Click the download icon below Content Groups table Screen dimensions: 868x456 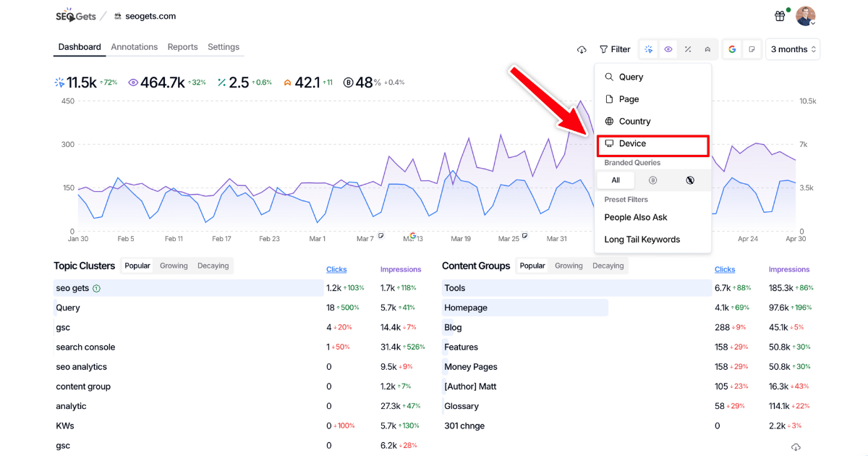point(796,447)
